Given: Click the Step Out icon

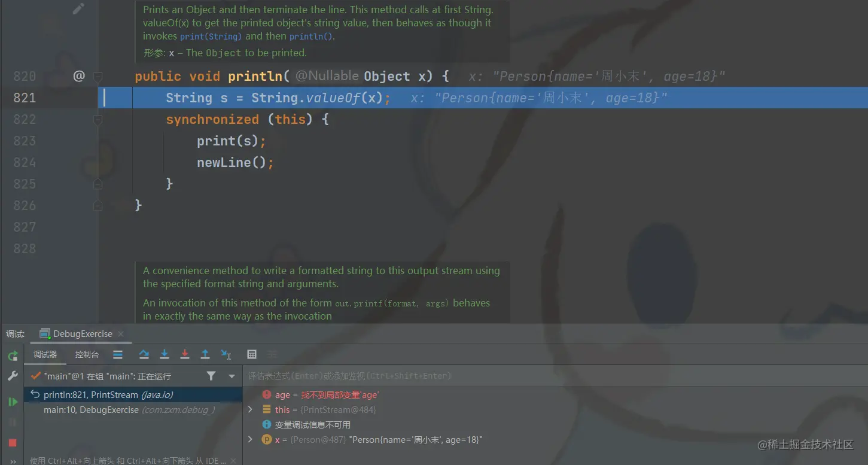Looking at the screenshot, I should (x=205, y=354).
